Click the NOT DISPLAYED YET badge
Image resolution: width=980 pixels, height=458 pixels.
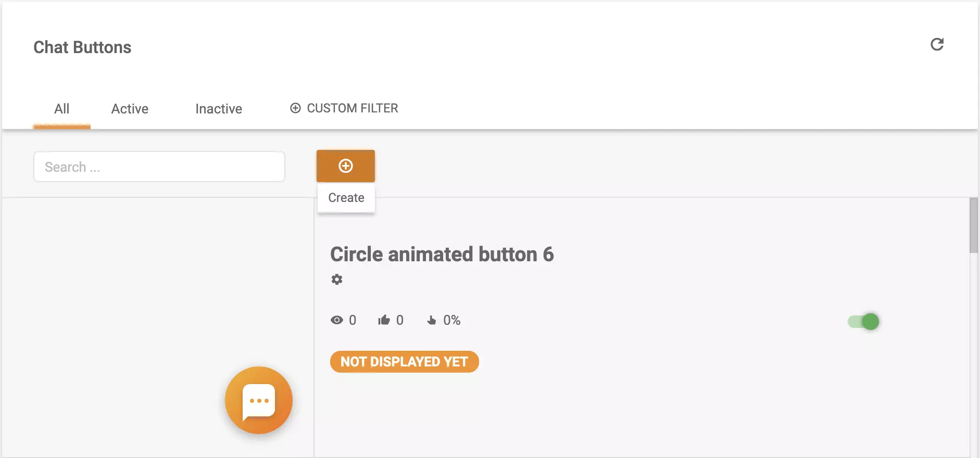[404, 362]
